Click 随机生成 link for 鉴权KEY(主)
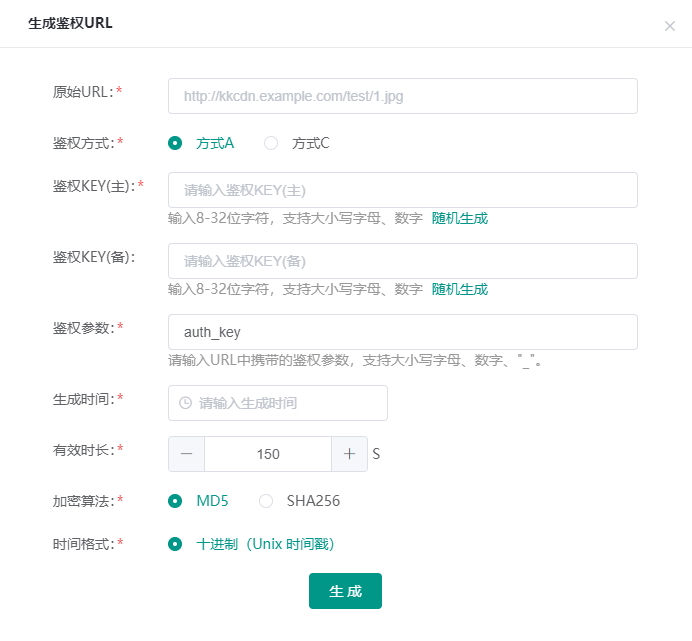 [459, 218]
